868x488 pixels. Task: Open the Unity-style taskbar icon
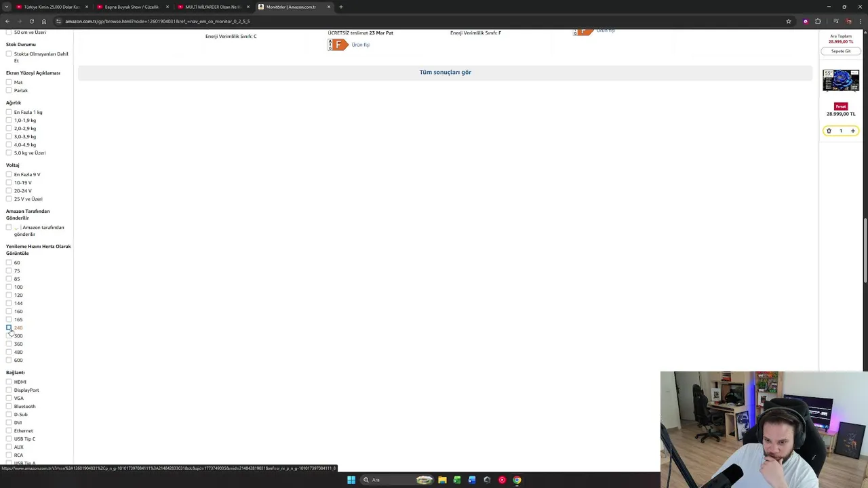tap(487, 480)
